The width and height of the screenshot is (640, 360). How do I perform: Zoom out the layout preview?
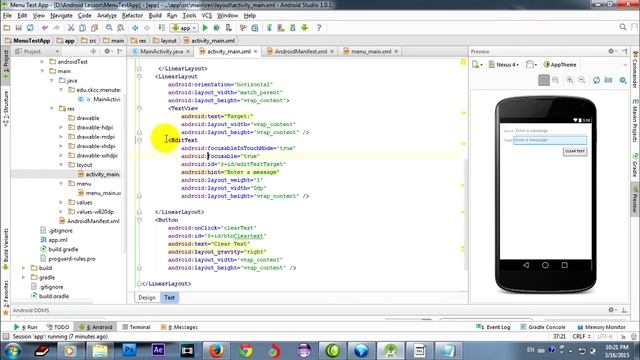pos(582,80)
